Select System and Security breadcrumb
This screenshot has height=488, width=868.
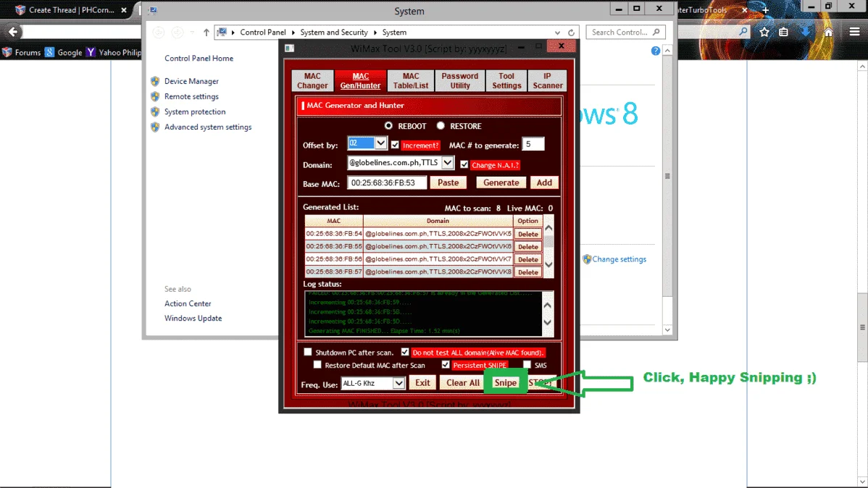334,32
